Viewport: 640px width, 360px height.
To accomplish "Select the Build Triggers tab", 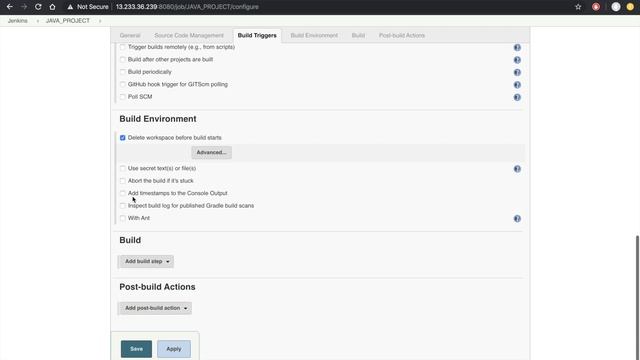I will coord(257,36).
